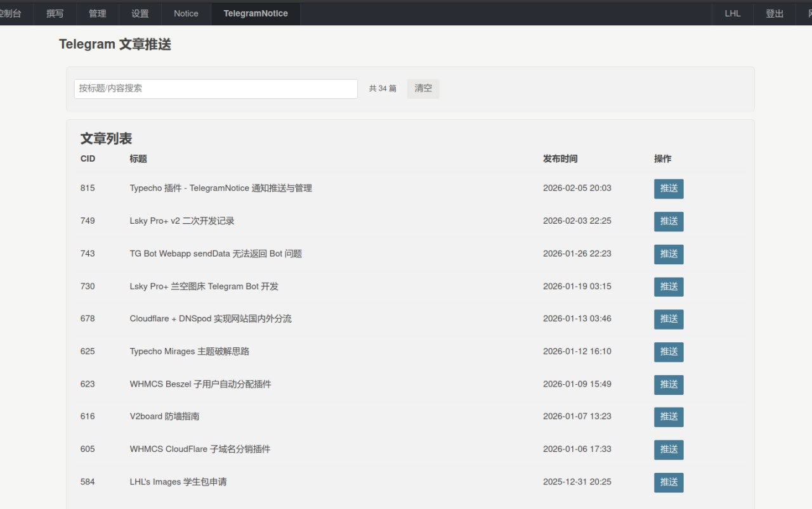This screenshot has height=509, width=812.
Task: Push the Lsky Pro+ v2 二次开发记录 article
Action: click(x=669, y=221)
